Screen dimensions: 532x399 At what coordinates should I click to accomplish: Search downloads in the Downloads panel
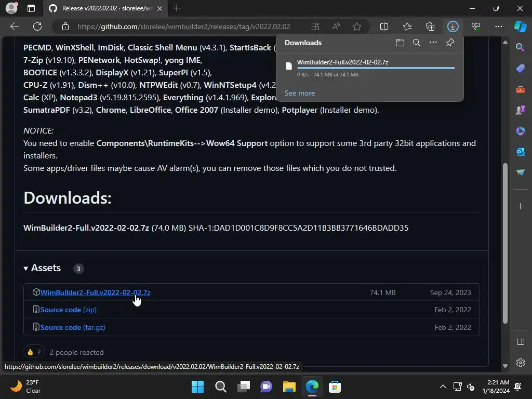click(x=417, y=43)
